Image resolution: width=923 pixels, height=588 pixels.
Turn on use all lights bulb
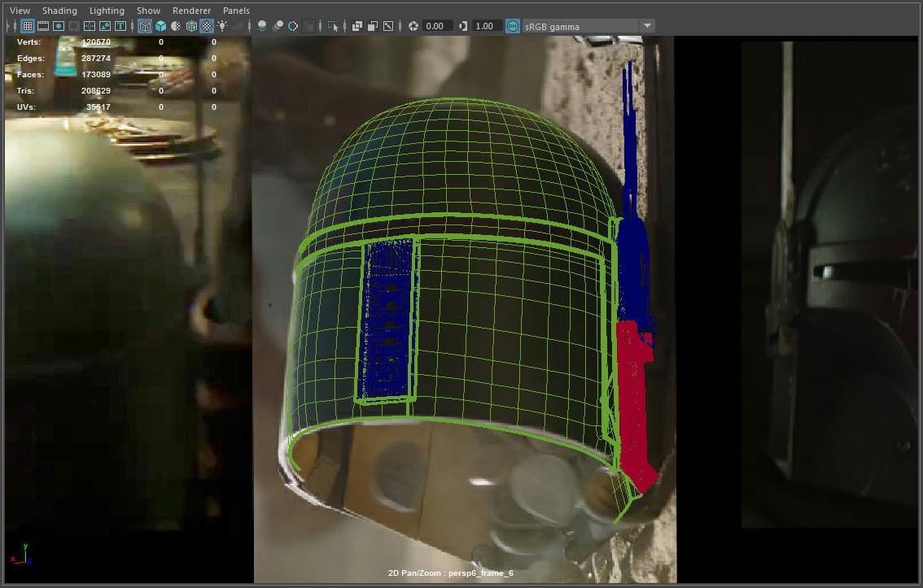click(222, 26)
